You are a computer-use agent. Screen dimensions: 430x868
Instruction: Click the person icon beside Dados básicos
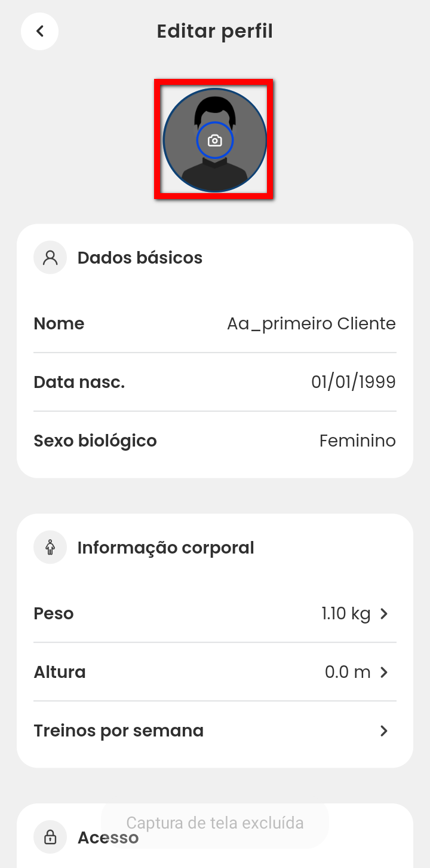[x=50, y=258]
